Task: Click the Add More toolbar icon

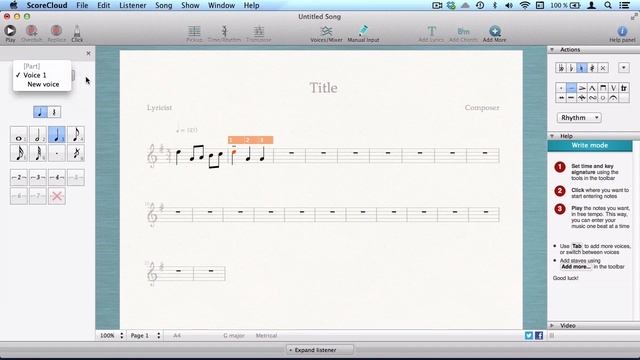Action: click(x=494, y=34)
